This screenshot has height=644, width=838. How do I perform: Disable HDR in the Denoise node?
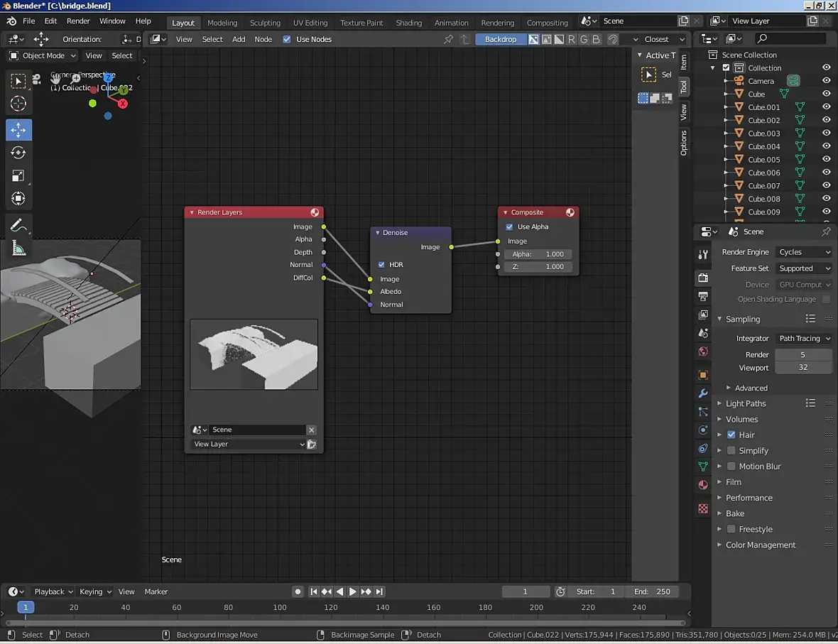(381, 265)
